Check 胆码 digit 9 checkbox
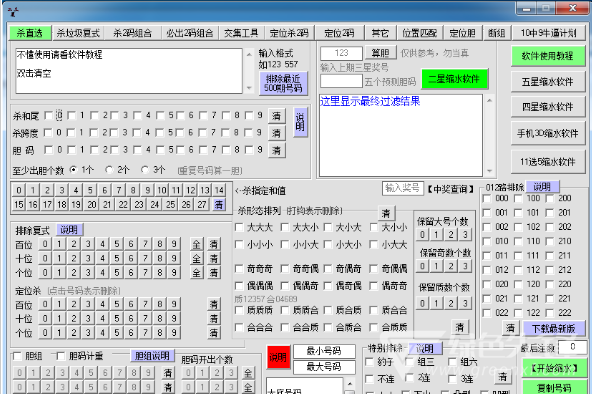Screen dimensions: 592x394 point(249,150)
